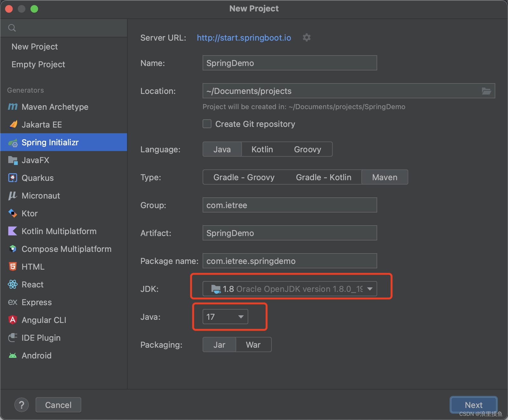Choose Jakarta EE generator
Viewport: 508px width, 420px height.
tap(42, 125)
